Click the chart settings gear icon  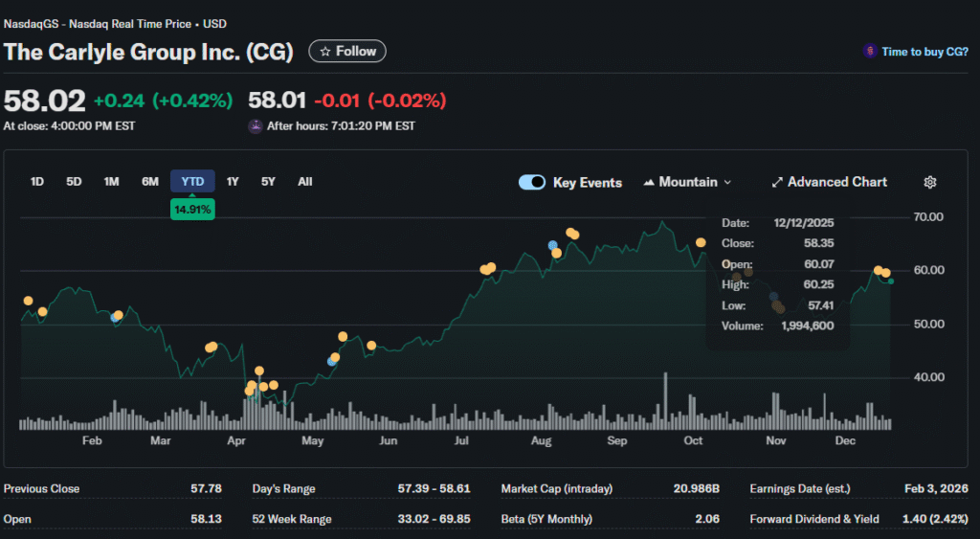tap(929, 182)
